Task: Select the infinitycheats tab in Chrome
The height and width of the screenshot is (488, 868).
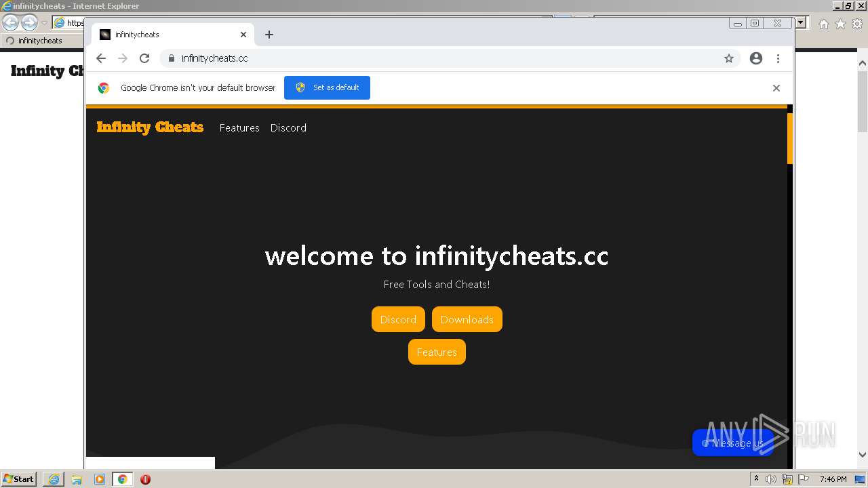Action: click(173, 35)
